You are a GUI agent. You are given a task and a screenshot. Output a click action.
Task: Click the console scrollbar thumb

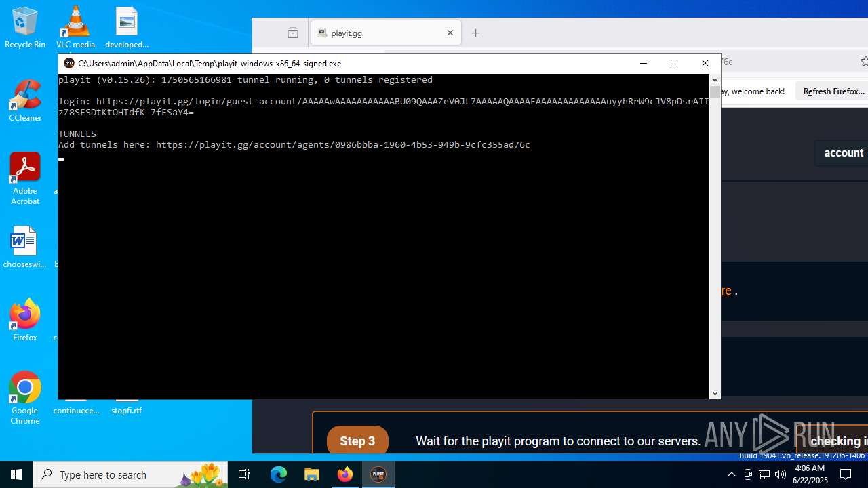(715, 91)
